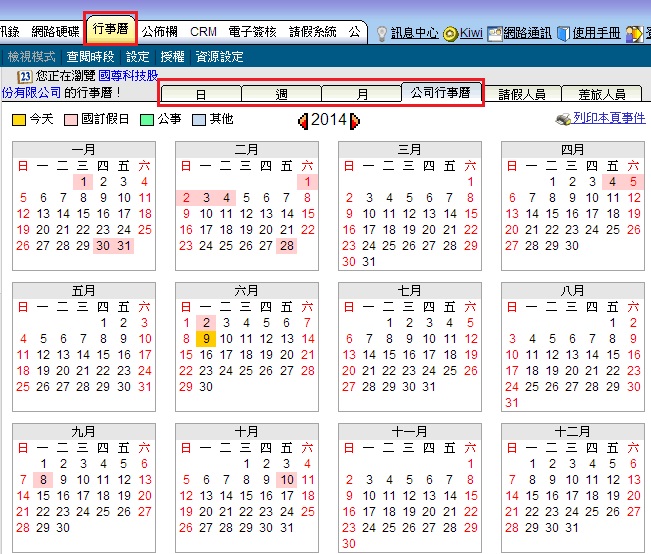Click the yellow 今天 legend swatch
The height and width of the screenshot is (554, 651).
(19, 120)
